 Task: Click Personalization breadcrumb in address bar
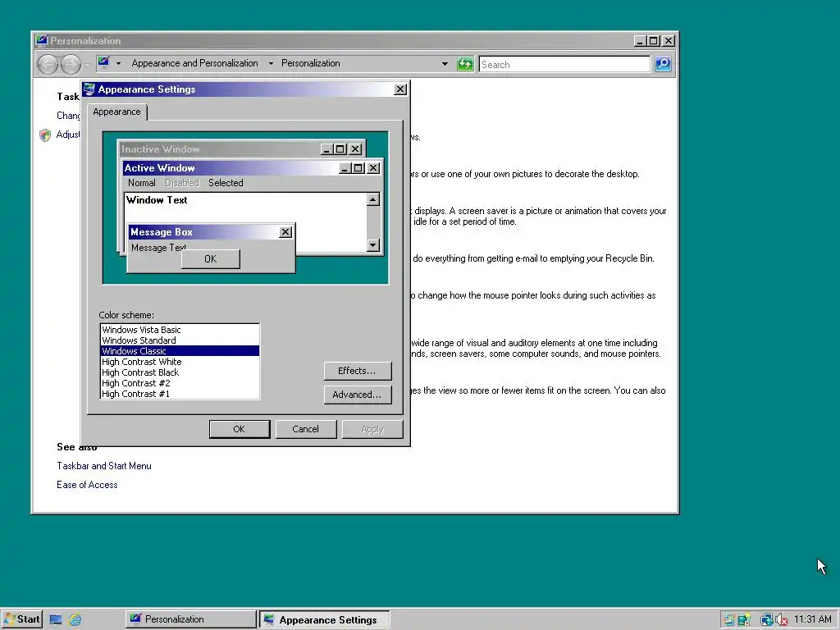point(311,63)
